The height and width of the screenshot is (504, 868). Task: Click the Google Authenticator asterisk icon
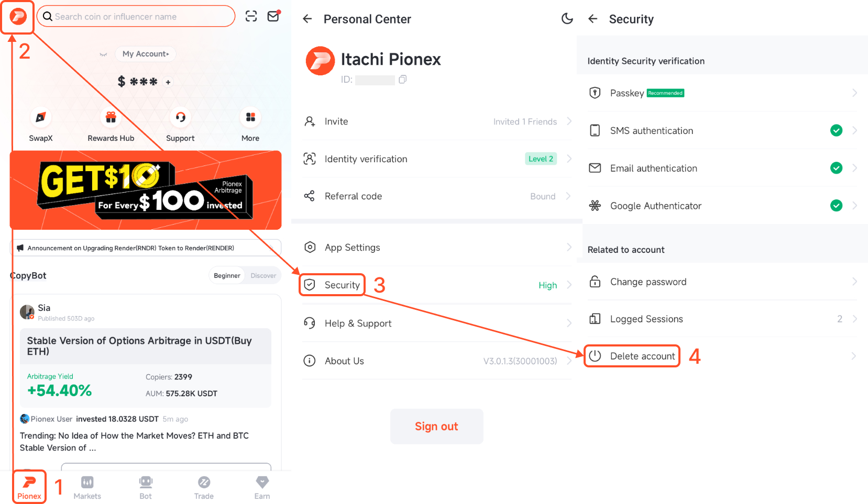[595, 206]
